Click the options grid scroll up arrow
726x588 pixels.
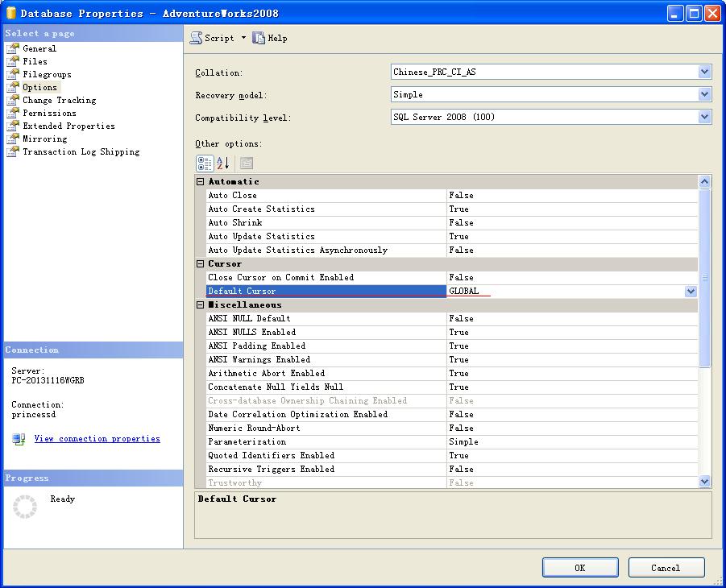coord(704,181)
